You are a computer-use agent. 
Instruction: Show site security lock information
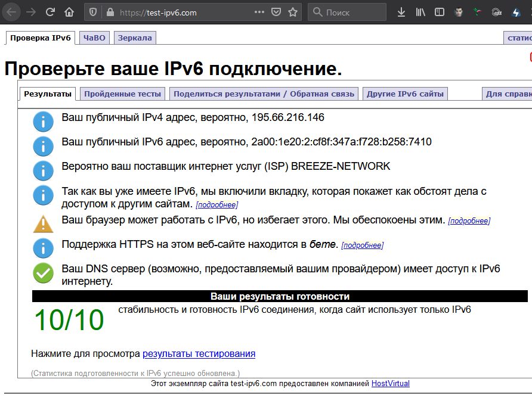coord(109,12)
